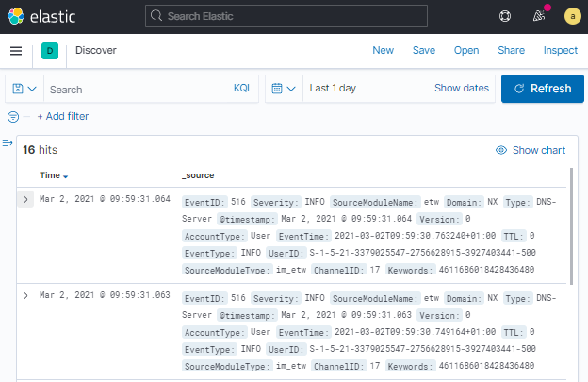Open the filter options icon

(x=13, y=117)
